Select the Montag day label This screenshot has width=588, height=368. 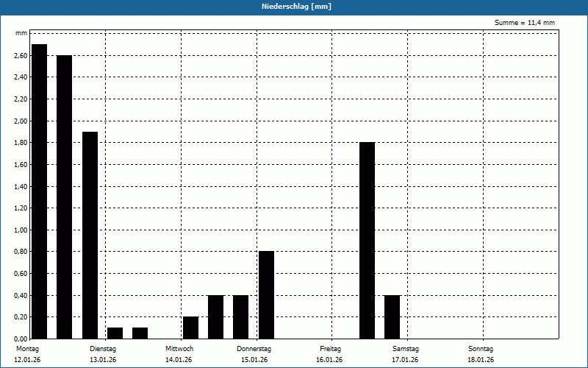[27, 349]
